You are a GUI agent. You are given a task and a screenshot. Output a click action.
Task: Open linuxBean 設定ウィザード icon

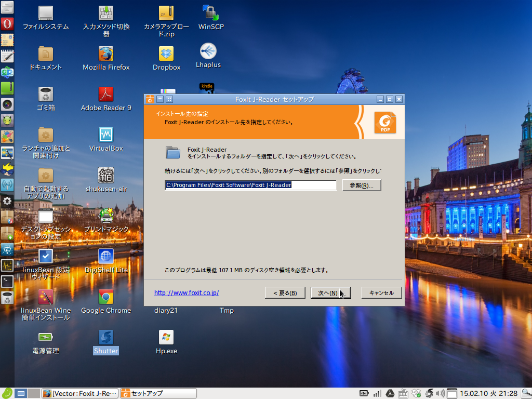(46, 256)
